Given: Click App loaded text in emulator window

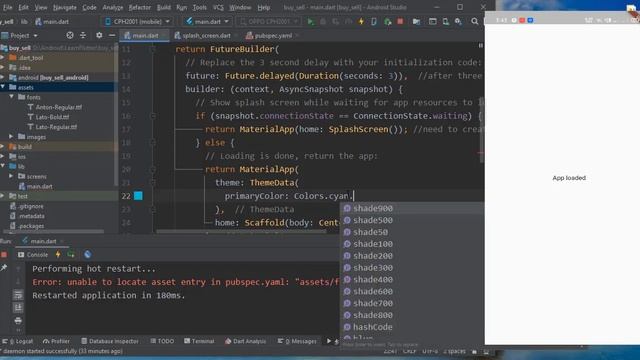Looking at the screenshot, I should (x=569, y=178).
